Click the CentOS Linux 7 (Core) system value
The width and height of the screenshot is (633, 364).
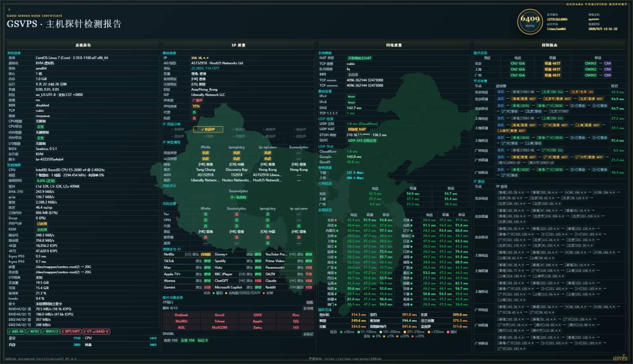pyautogui.click(x=71, y=58)
